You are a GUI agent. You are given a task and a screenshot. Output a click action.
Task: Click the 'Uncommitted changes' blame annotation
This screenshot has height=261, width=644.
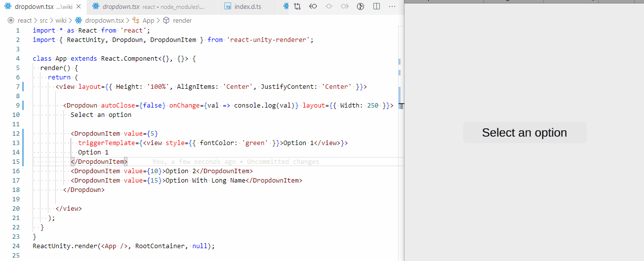click(283, 162)
